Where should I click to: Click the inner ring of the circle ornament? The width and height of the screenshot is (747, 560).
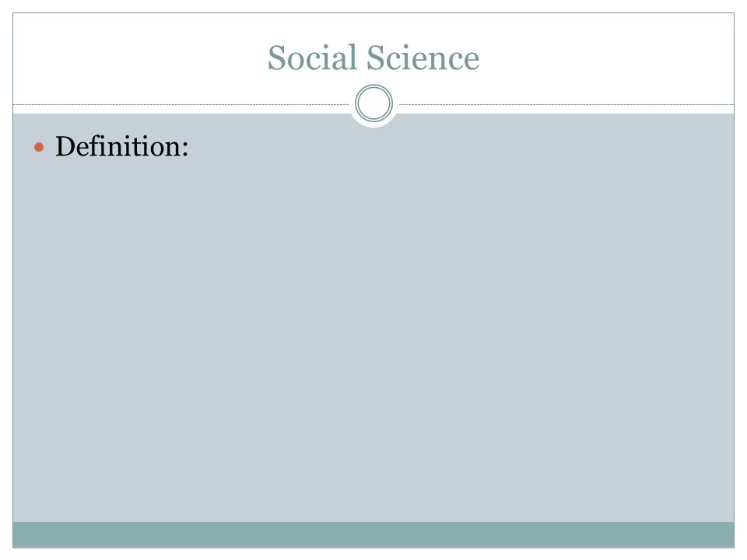pos(374,103)
